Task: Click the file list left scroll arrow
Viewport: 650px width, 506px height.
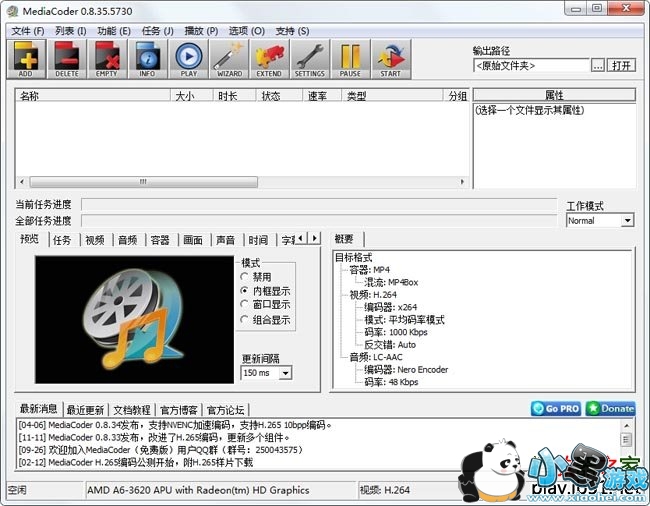Action: (22, 182)
